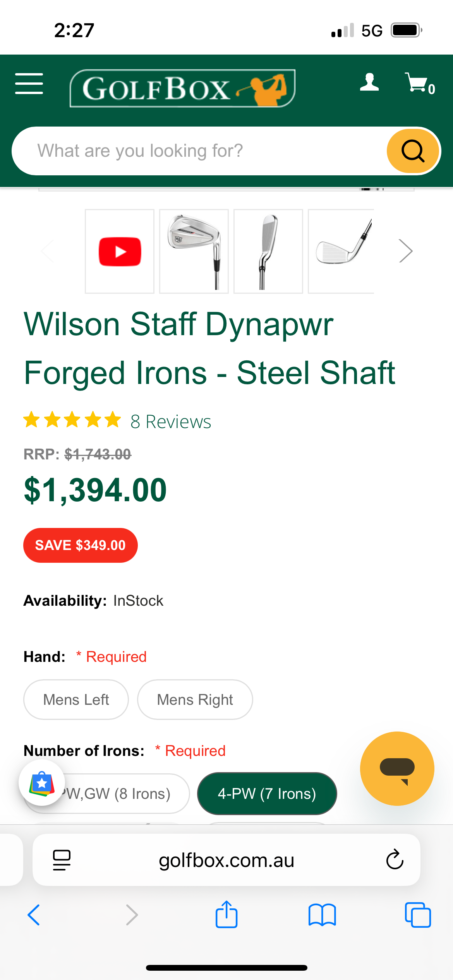Image resolution: width=453 pixels, height=980 pixels.
Task: Select the Mens Left hand option
Action: pyautogui.click(x=76, y=700)
